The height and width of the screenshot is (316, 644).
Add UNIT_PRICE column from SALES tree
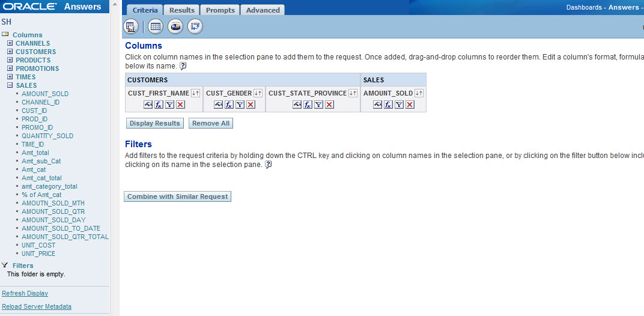(38, 254)
